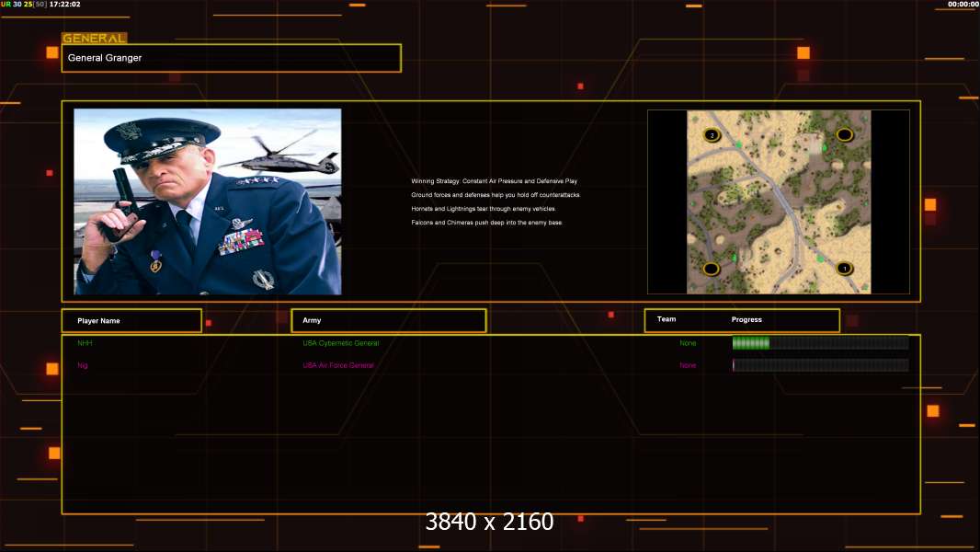The height and width of the screenshot is (552, 980).
Task: Click the team value None in NHH row
Action: pyautogui.click(x=688, y=343)
